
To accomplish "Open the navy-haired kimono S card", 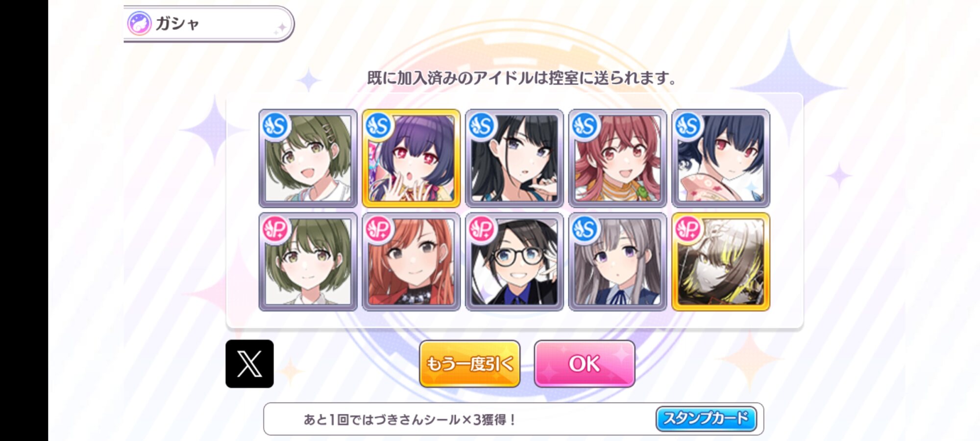I will 721,158.
